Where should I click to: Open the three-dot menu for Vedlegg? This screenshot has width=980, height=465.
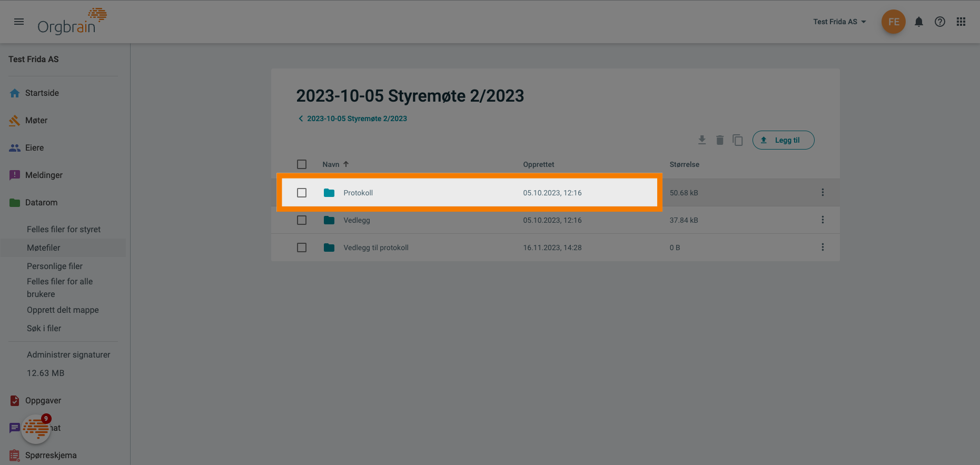[823, 220]
